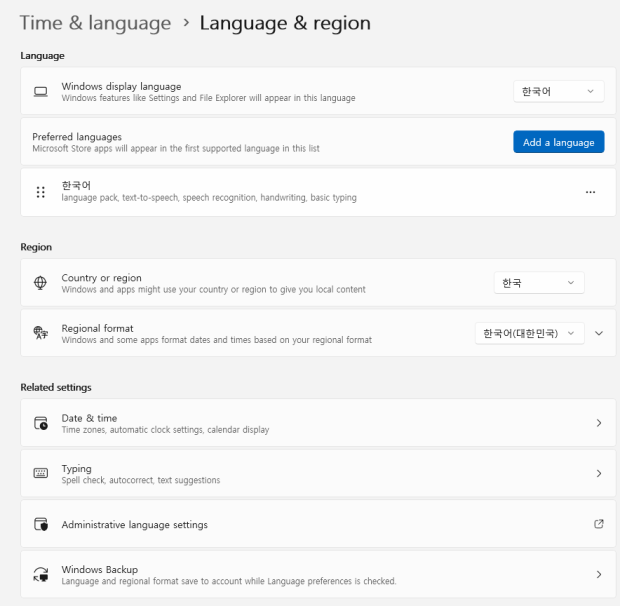Open the Regional format 한국어(대한민국) dropdown

529,333
